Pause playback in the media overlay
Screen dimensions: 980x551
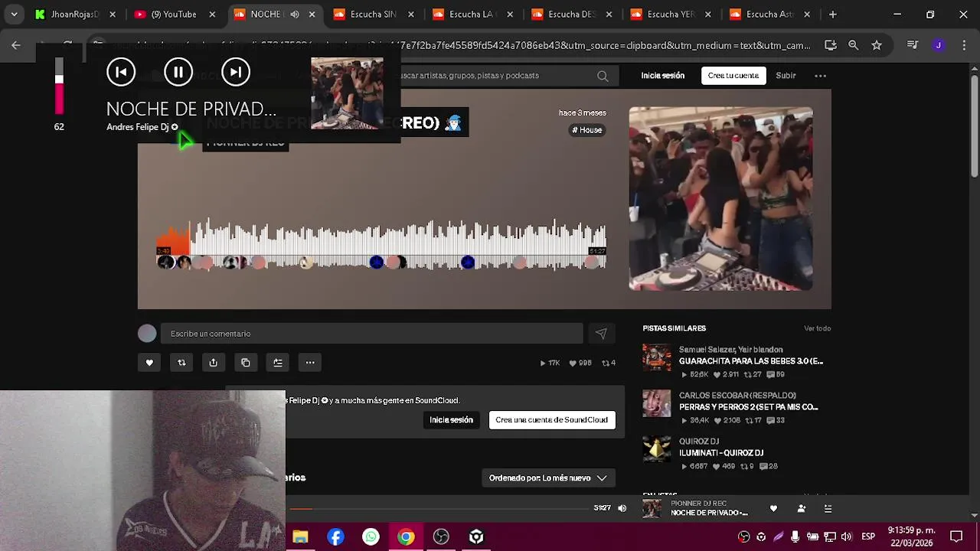pyautogui.click(x=178, y=72)
